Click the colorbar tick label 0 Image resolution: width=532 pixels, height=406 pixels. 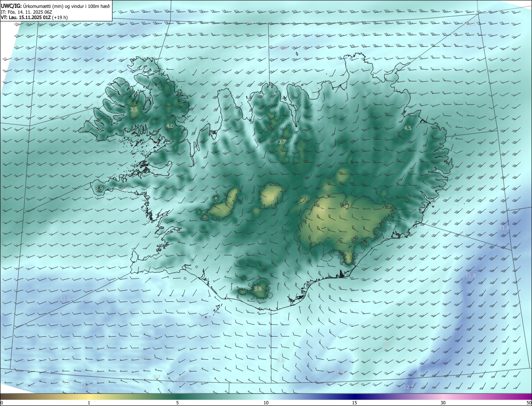[1, 403]
